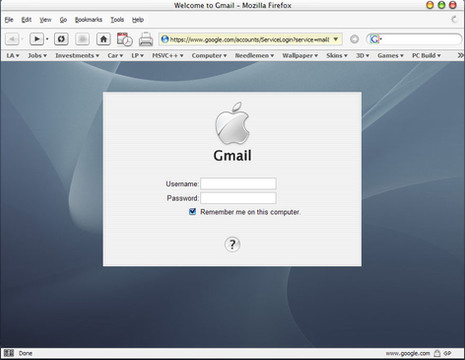Open the Skins bookmarks folder

click(x=337, y=55)
